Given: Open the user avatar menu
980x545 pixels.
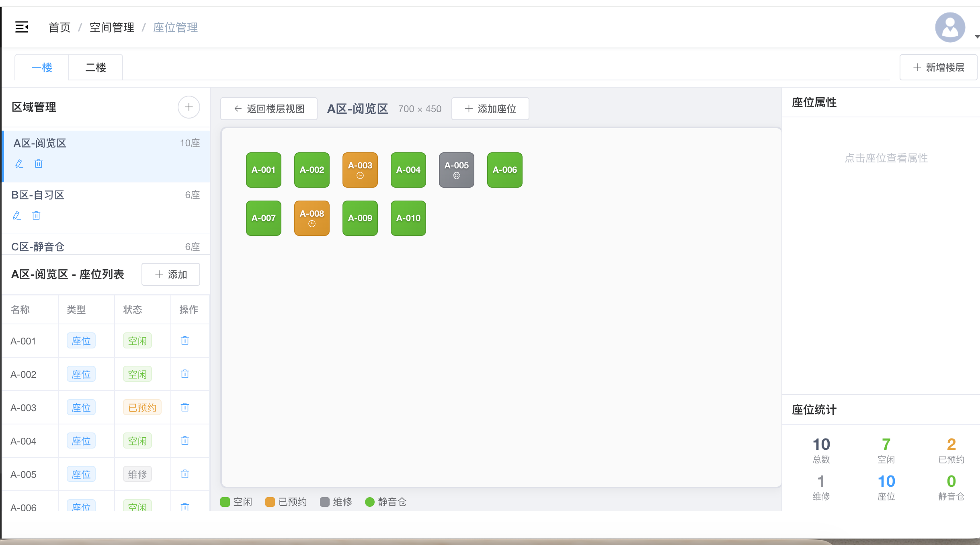Looking at the screenshot, I should coord(950,27).
